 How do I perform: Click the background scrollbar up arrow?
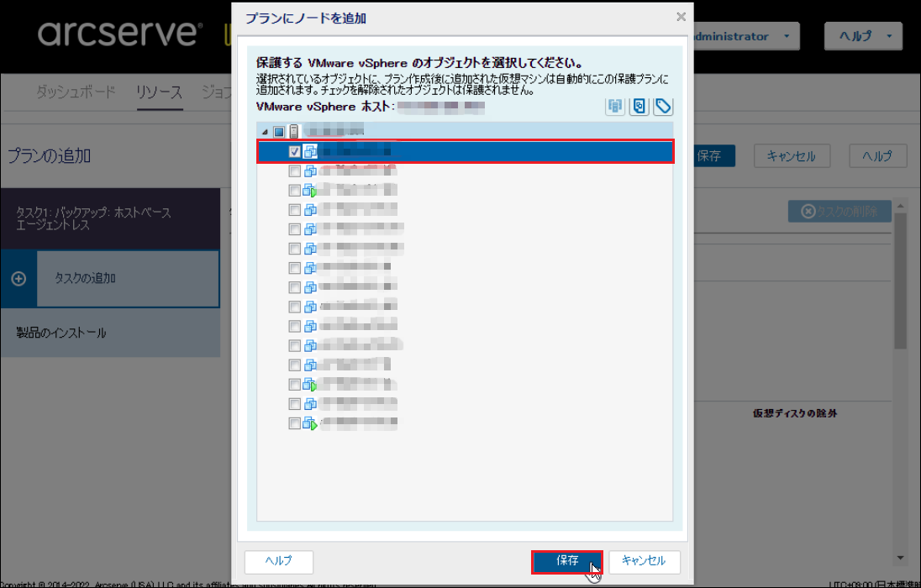[901, 206]
